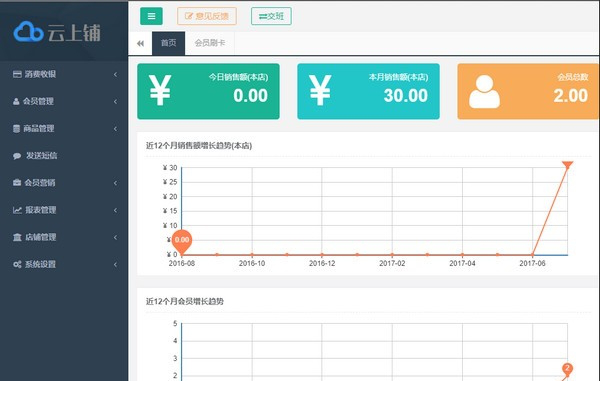Click the 今日销售额 value 0.00
The width and height of the screenshot is (600, 396).
[251, 96]
